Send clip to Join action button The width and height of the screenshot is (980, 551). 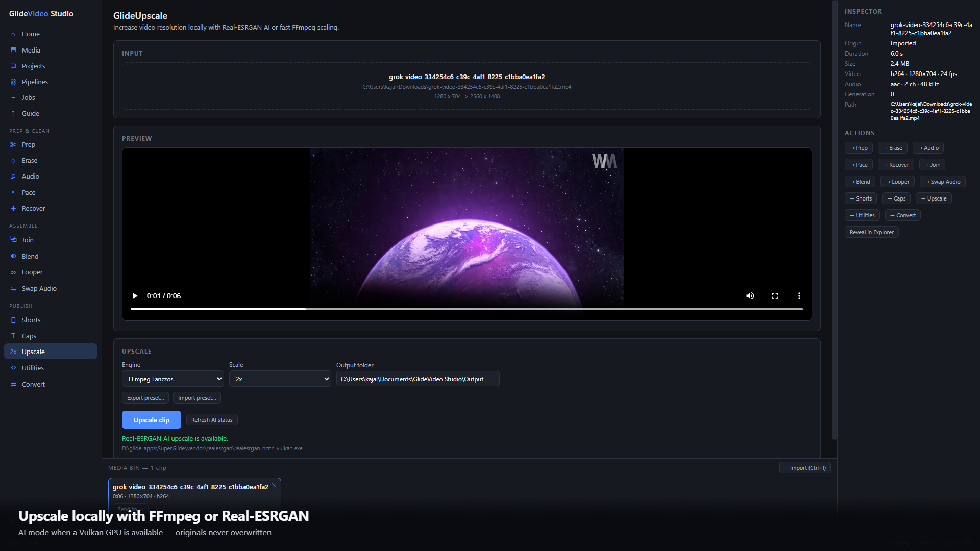click(932, 165)
